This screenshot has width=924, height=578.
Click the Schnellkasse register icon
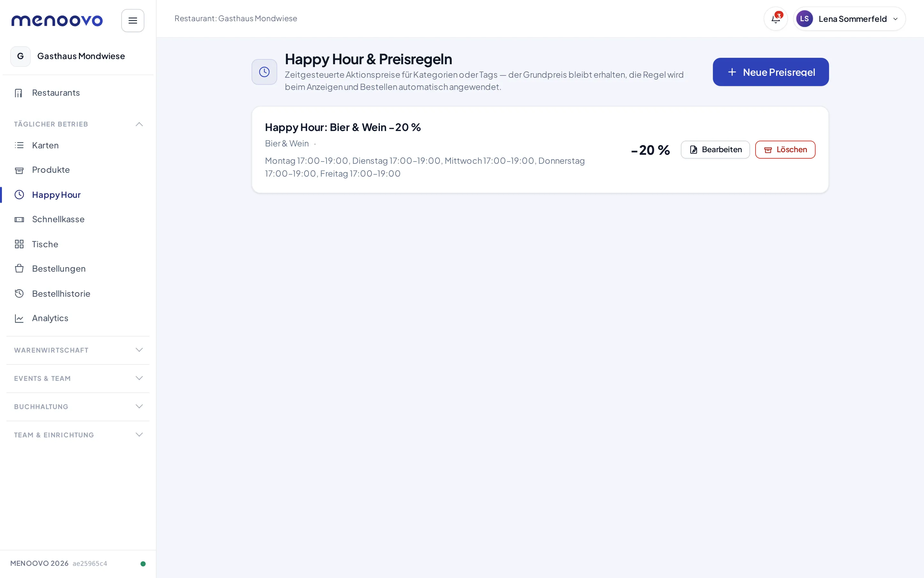(19, 219)
